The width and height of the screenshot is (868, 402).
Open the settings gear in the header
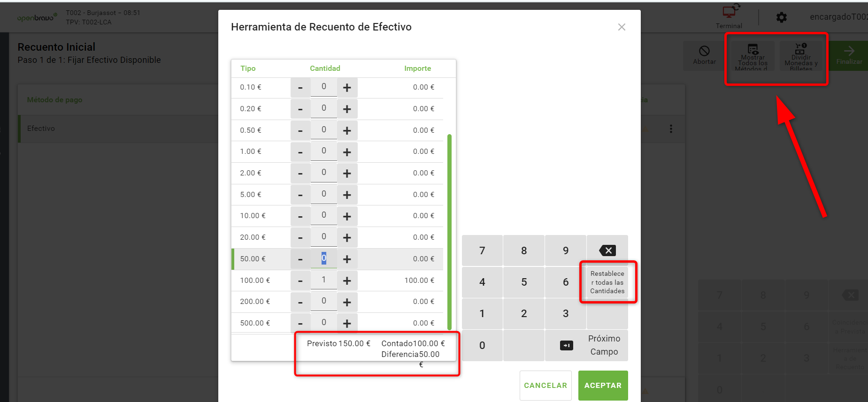782,17
